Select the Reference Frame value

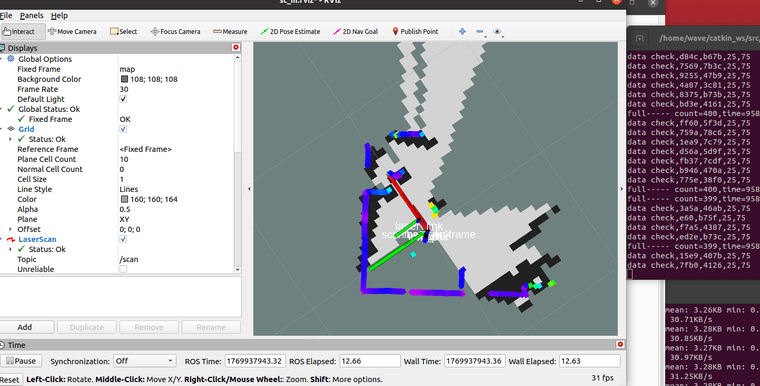(x=145, y=149)
